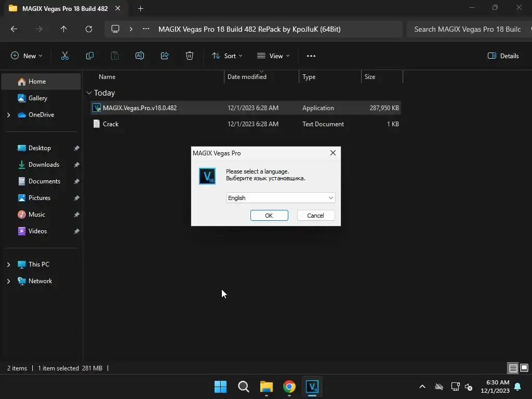Open the Sort dropdown

click(x=227, y=56)
